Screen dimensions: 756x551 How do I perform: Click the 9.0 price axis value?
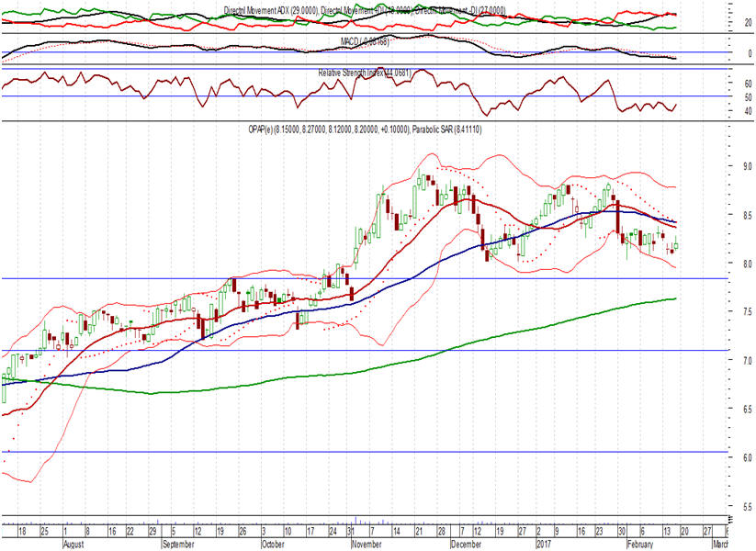[748, 166]
